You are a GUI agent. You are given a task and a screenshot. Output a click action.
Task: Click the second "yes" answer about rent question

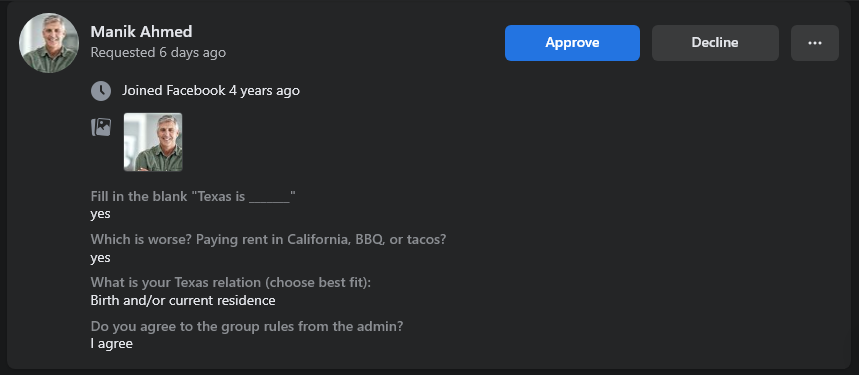tap(100, 258)
